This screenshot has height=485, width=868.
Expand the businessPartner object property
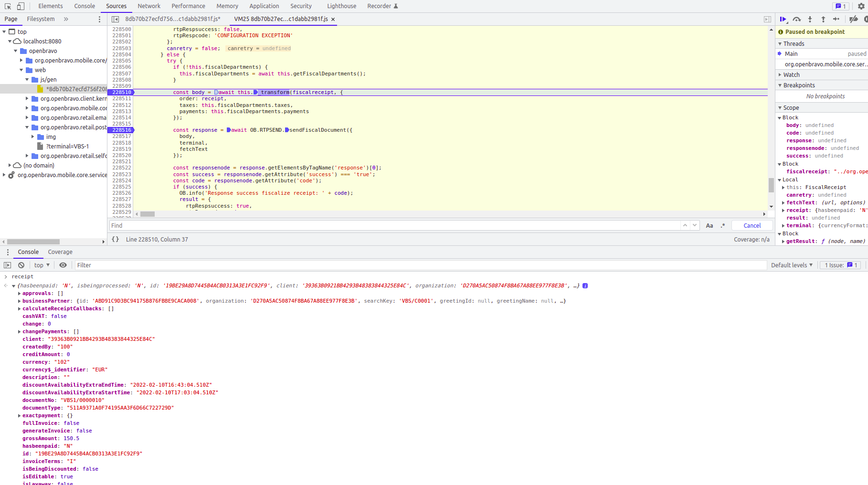[x=19, y=301]
